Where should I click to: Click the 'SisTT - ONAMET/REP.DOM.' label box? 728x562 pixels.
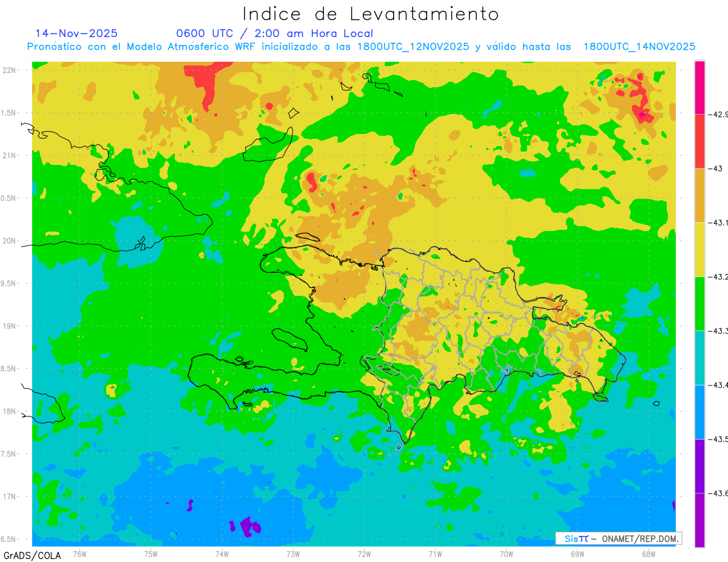(618, 538)
